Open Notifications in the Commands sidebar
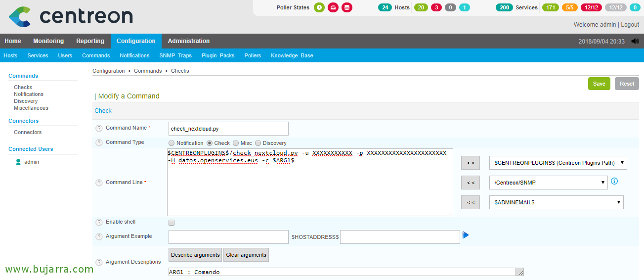 [29, 94]
